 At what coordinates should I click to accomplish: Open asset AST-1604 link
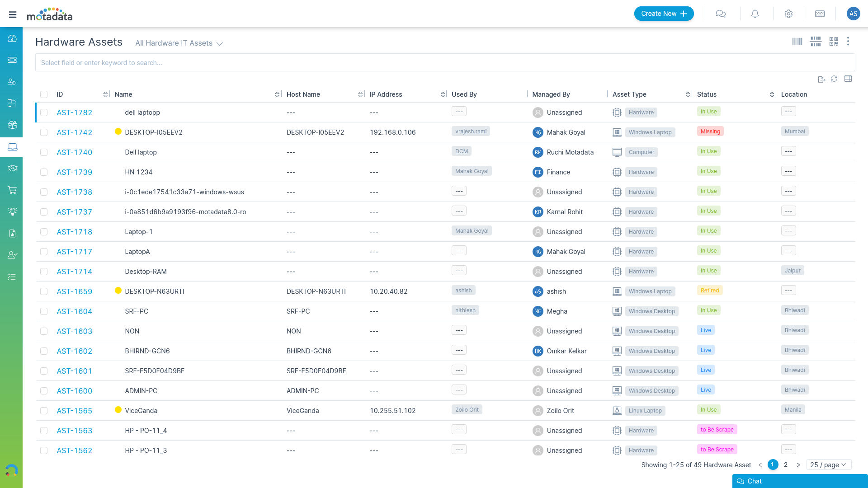(74, 311)
